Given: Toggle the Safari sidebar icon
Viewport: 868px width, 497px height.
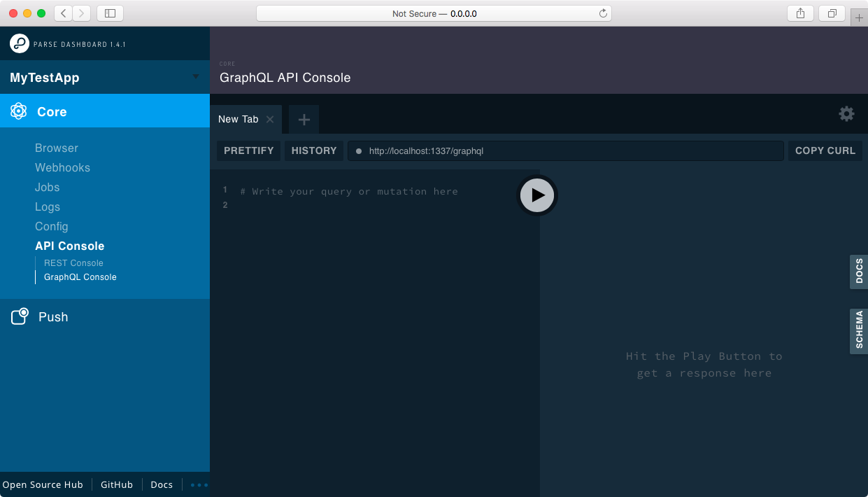Looking at the screenshot, I should point(109,13).
